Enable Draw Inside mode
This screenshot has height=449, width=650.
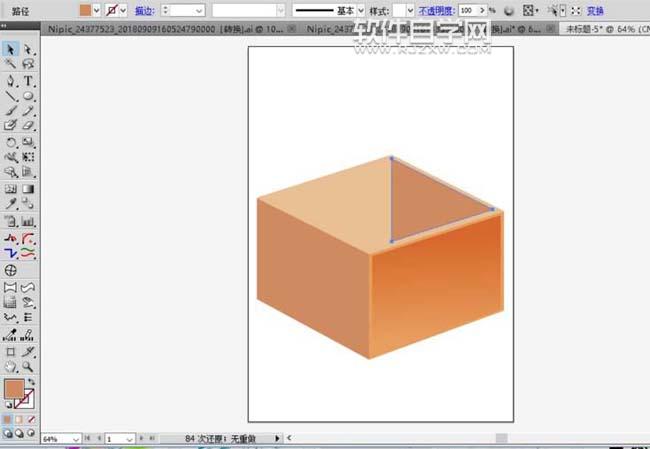click(31, 433)
